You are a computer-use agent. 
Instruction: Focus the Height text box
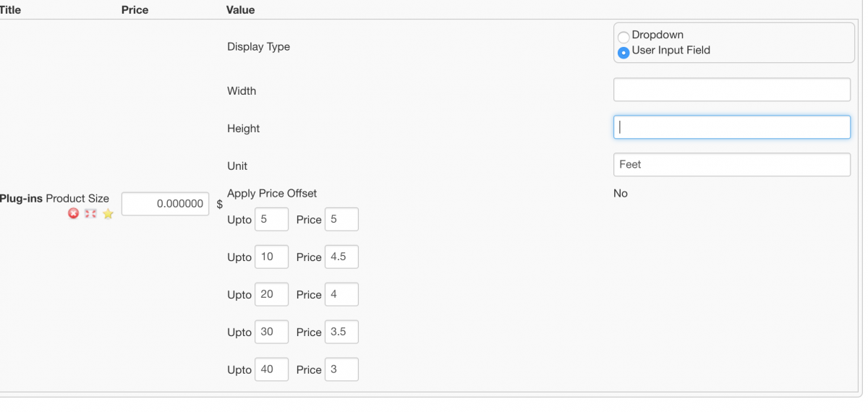(x=731, y=127)
